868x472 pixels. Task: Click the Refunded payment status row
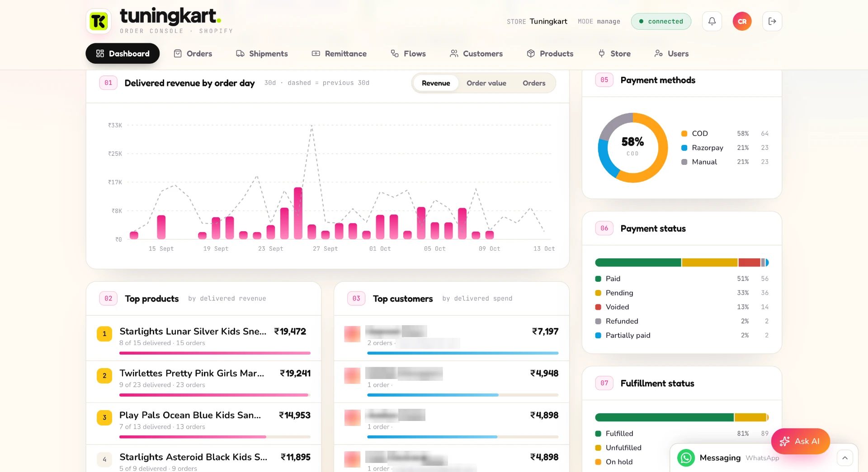click(x=682, y=321)
